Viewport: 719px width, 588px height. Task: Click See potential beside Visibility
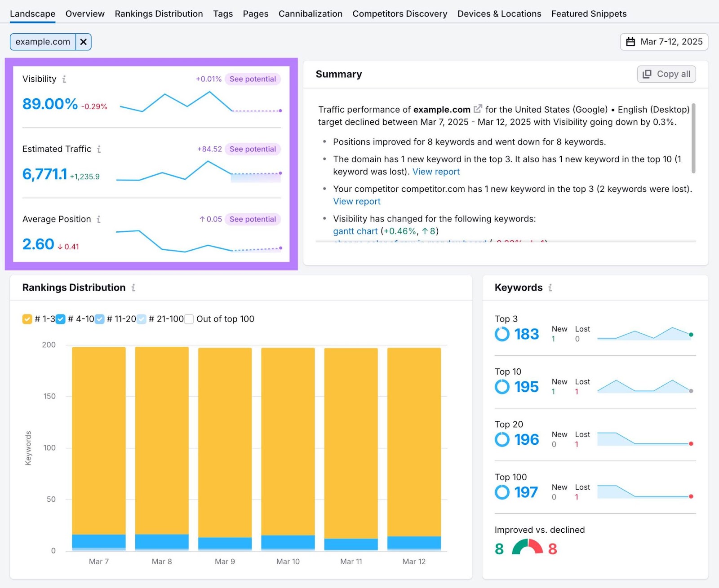click(x=253, y=79)
